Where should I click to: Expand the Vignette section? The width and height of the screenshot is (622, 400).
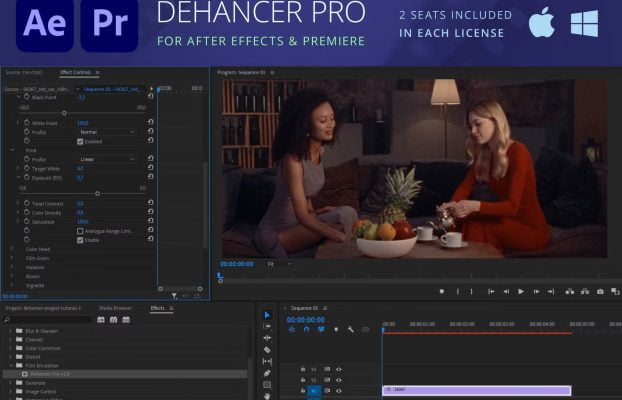12,285
